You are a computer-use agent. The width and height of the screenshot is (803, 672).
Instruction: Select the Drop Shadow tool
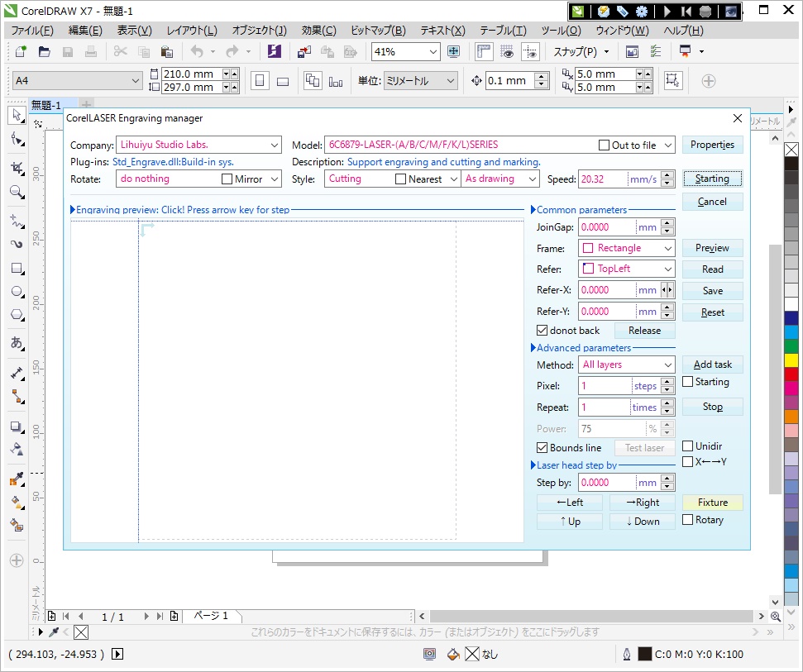tap(17, 427)
